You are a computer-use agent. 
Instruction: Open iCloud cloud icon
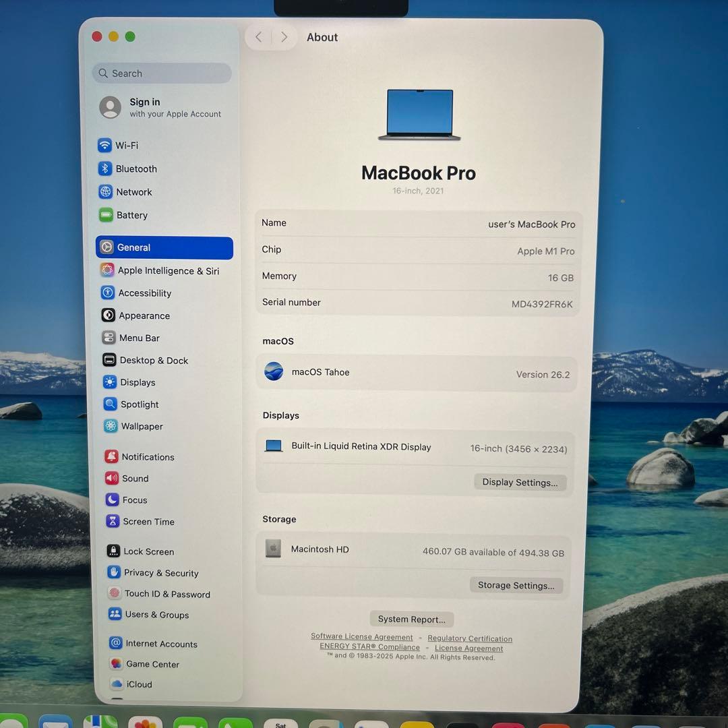(117, 684)
